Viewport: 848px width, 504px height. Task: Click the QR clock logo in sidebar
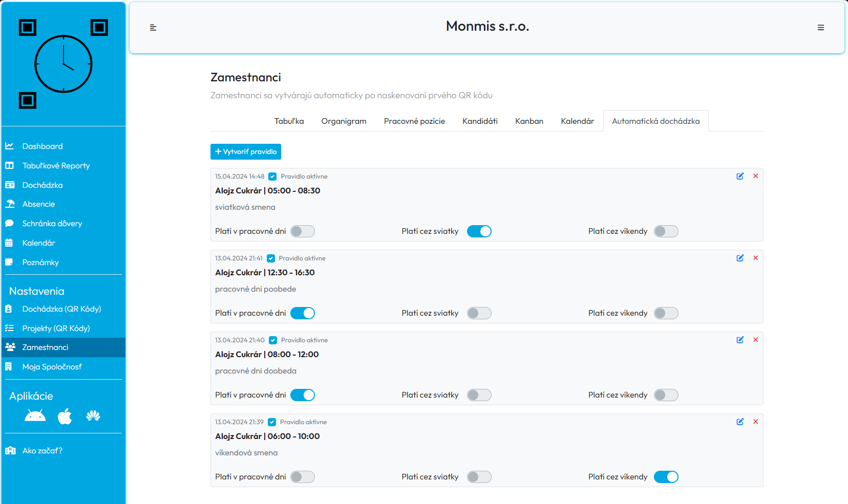coord(63,64)
